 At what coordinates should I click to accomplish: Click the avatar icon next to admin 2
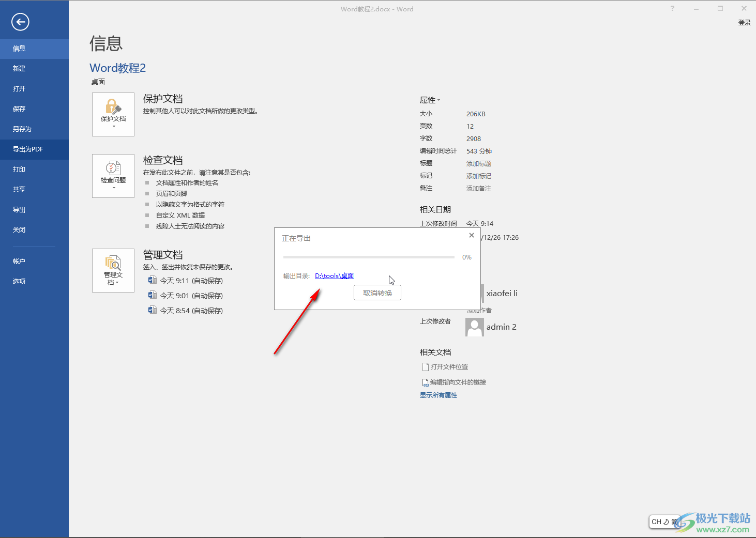(474, 327)
